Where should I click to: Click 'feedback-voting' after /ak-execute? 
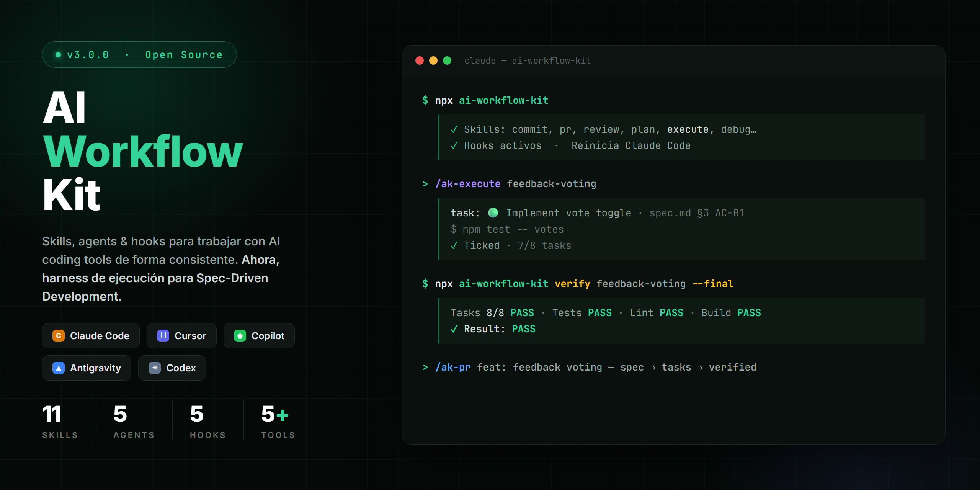coord(552,184)
